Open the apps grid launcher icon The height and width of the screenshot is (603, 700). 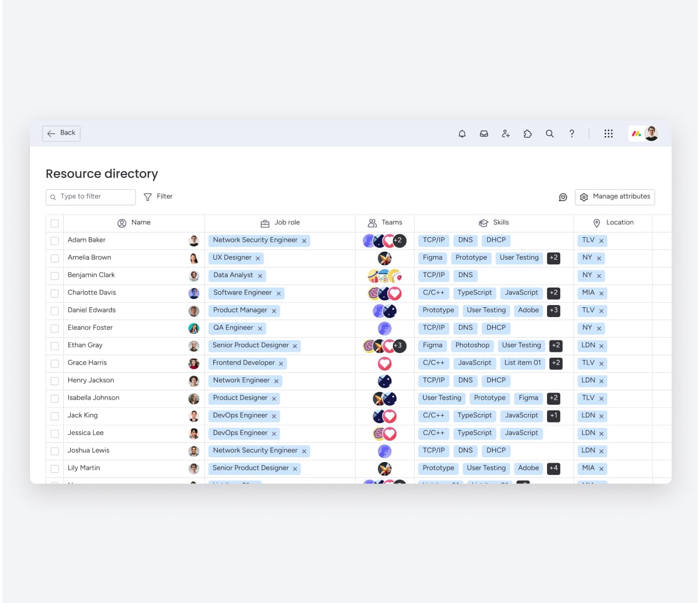tap(608, 133)
